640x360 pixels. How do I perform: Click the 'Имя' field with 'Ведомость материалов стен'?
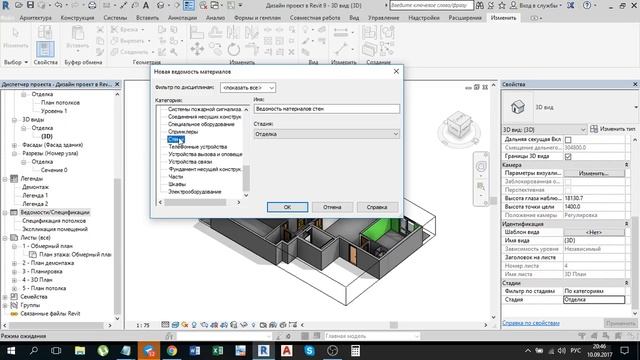click(327, 109)
